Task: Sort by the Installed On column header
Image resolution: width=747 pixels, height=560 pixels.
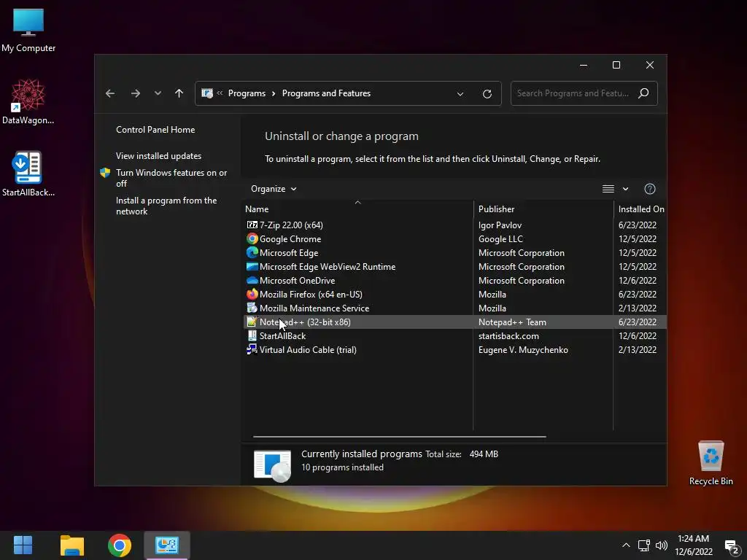Action: pyautogui.click(x=640, y=209)
